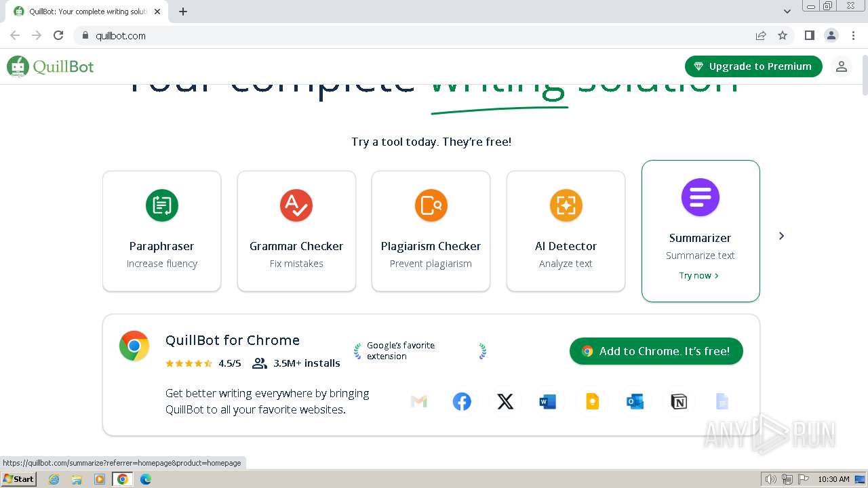The image size is (868, 488).
Task: Show next tools with right chevron
Action: point(781,236)
